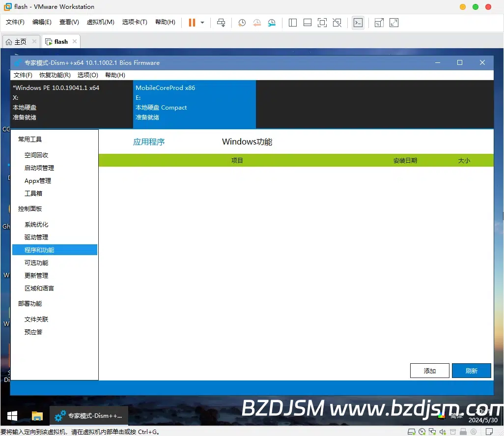This screenshot has height=436, width=504.
Task: Open 启动项管理 in the sidebar
Action: (39, 168)
